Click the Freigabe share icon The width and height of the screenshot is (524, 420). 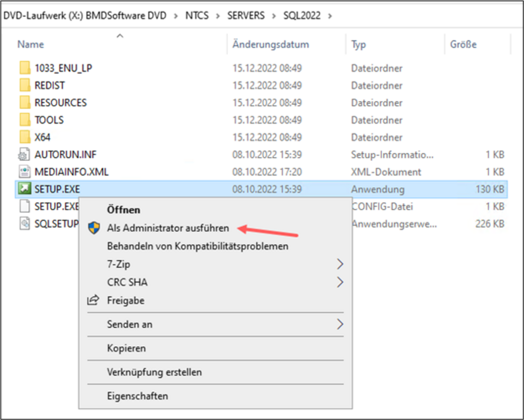pos(93,301)
